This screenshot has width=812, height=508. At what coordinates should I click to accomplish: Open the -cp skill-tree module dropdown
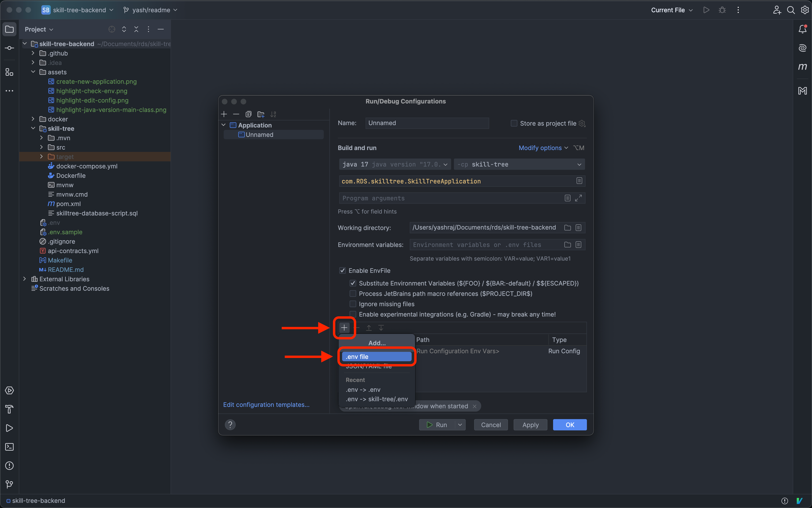pos(519,164)
